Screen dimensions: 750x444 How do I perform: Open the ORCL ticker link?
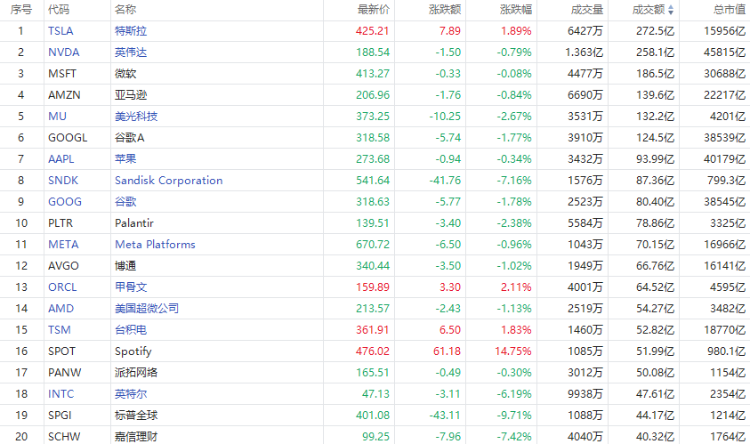point(62,287)
